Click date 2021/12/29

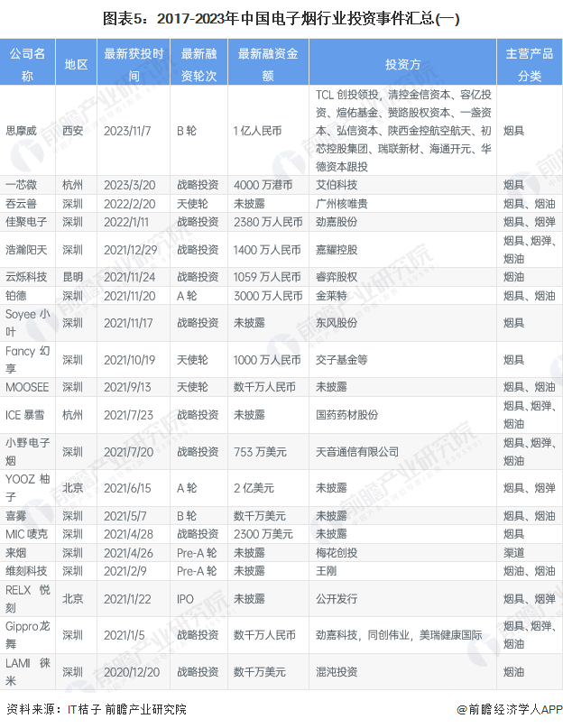click(x=131, y=250)
